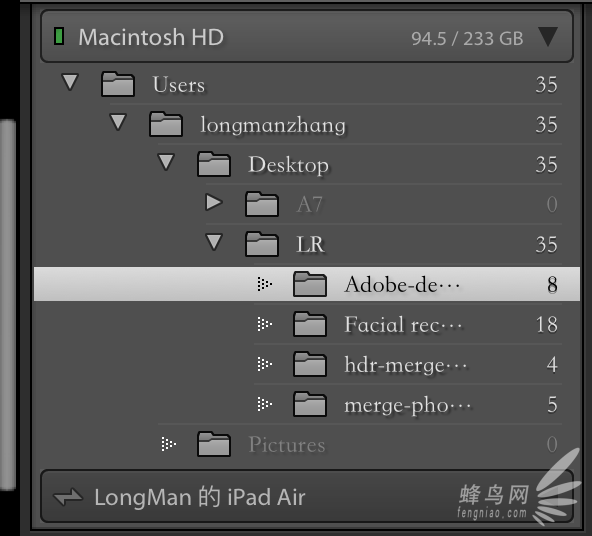
Task: Click the A7 folder icon
Action: (262, 204)
